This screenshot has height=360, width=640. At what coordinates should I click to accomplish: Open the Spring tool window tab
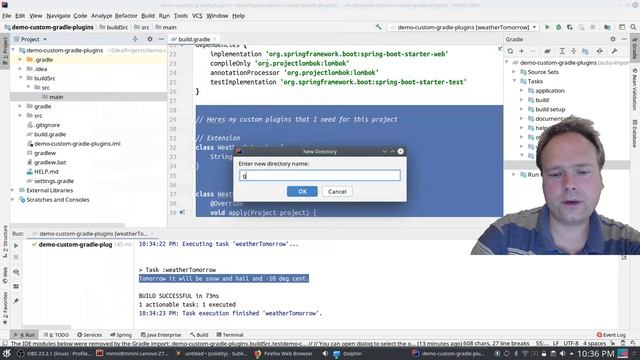click(121, 335)
